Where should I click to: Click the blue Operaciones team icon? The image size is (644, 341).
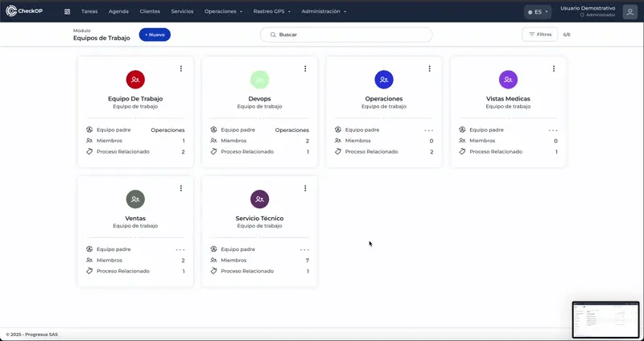click(x=384, y=79)
